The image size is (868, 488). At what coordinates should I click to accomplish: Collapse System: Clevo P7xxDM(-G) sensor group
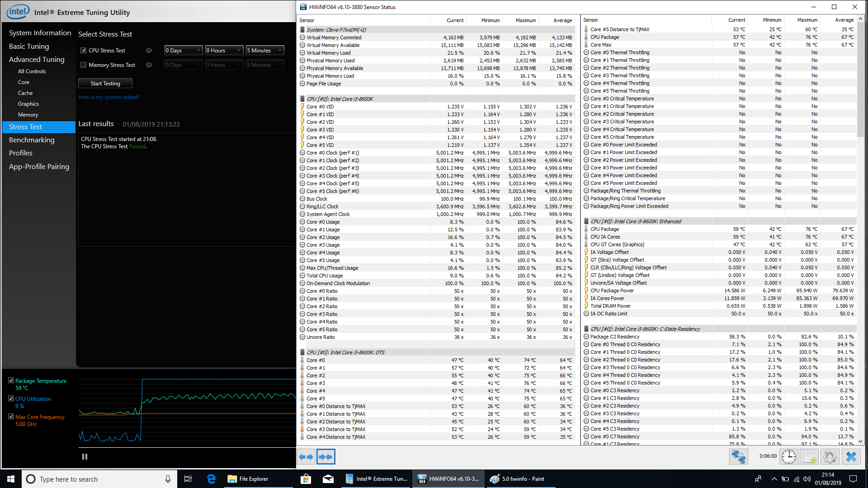pyautogui.click(x=302, y=30)
